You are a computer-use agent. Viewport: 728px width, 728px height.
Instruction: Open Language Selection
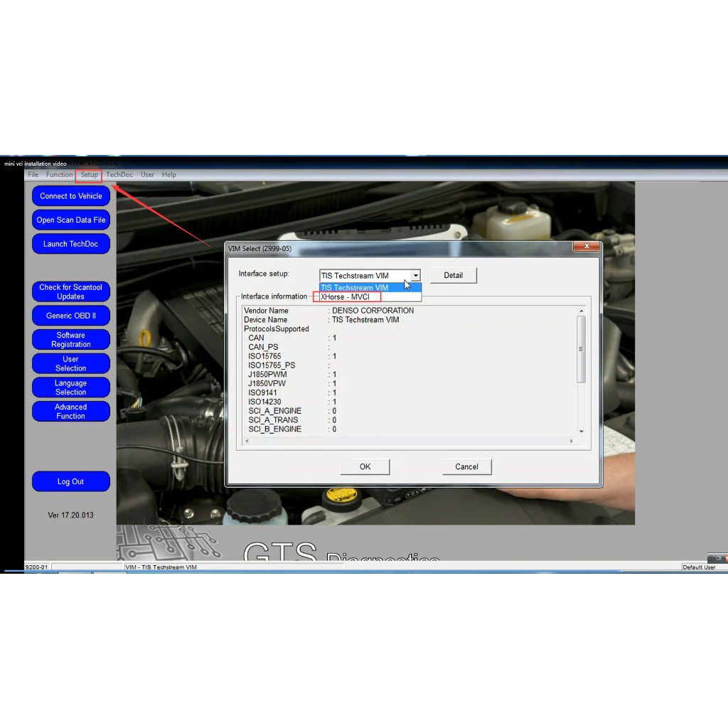(71, 387)
